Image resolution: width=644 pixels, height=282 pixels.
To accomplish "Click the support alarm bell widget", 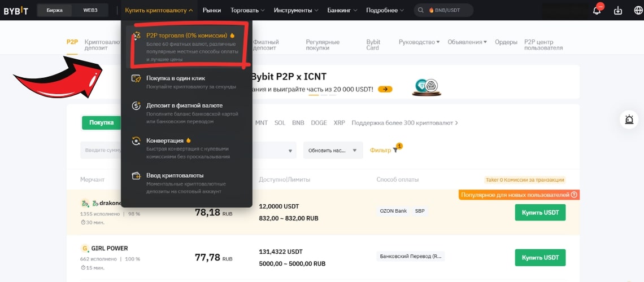I will pyautogui.click(x=629, y=120).
